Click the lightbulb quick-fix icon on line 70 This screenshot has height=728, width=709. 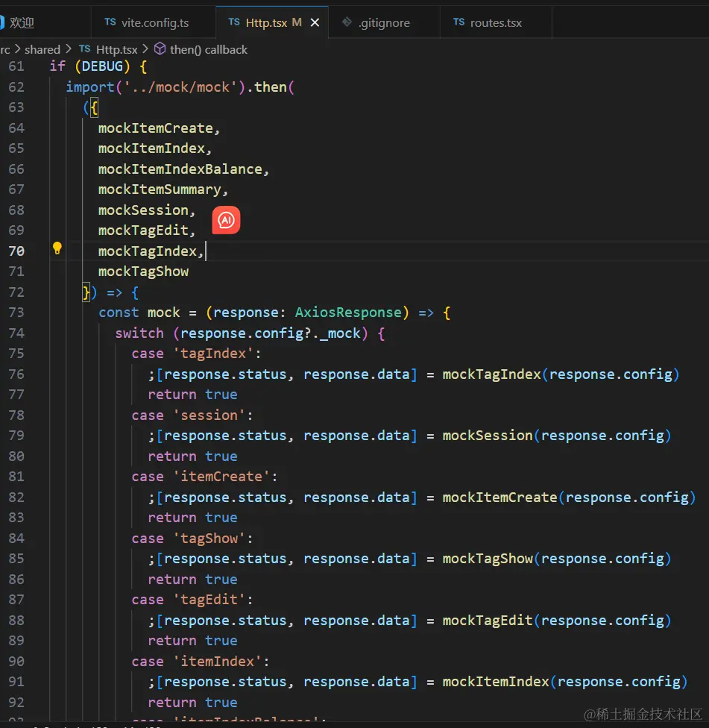[57, 248]
